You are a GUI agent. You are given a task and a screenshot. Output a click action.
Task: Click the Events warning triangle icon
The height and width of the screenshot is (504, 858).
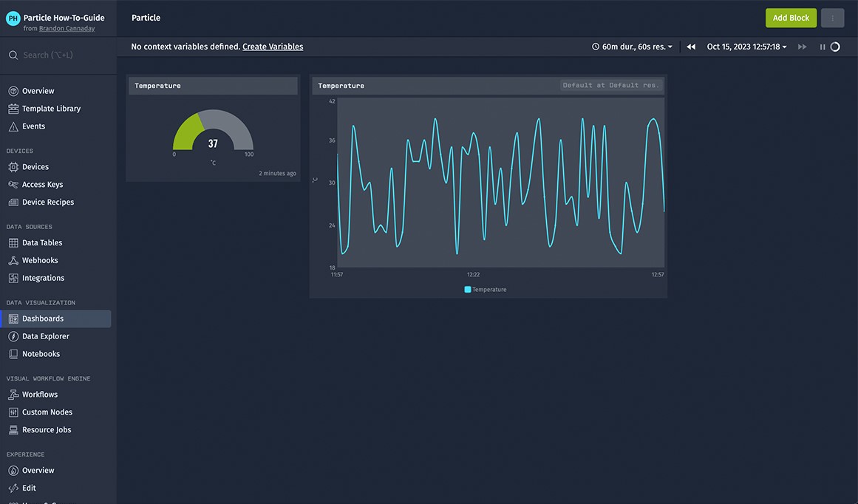point(13,126)
